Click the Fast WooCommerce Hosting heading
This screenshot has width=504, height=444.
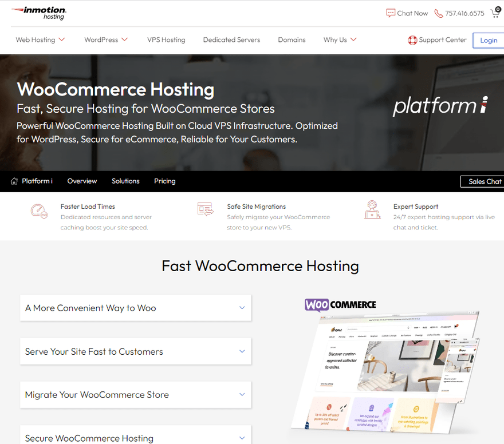click(x=260, y=266)
